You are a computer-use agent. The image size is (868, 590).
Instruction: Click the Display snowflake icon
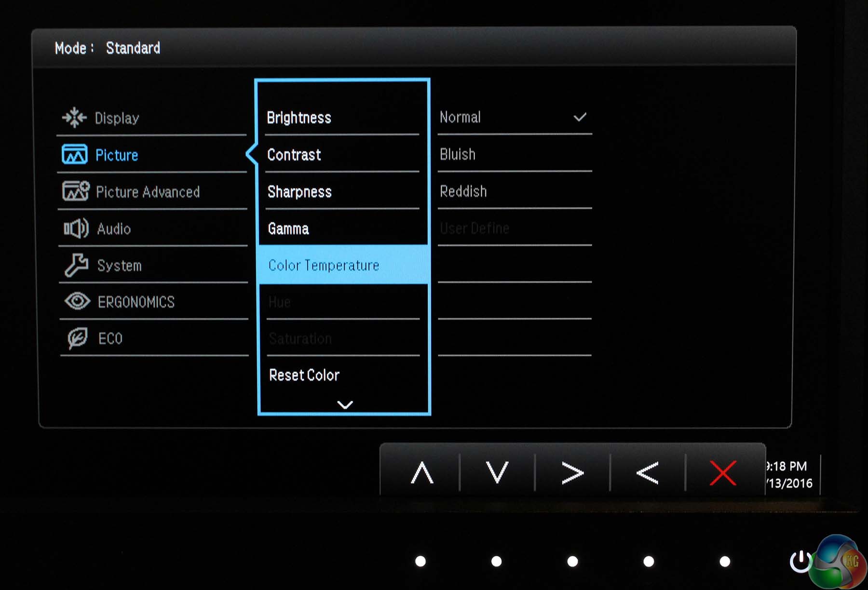(74, 117)
